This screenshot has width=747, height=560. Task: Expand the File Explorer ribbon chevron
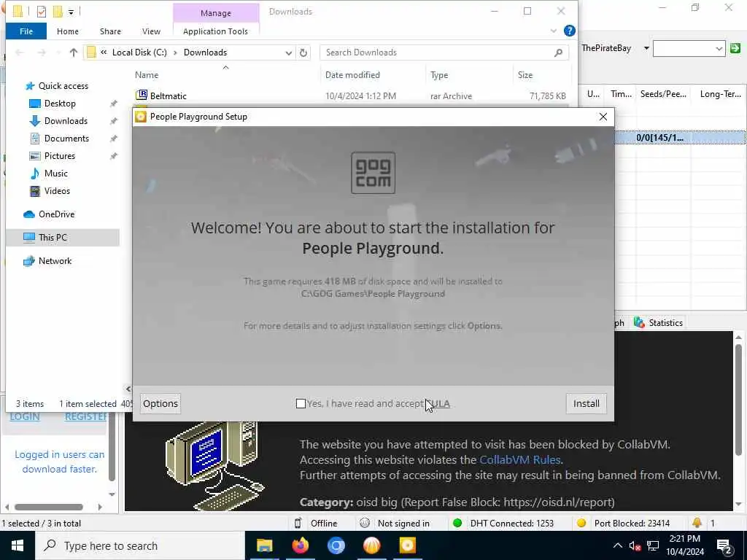click(x=554, y=31)
